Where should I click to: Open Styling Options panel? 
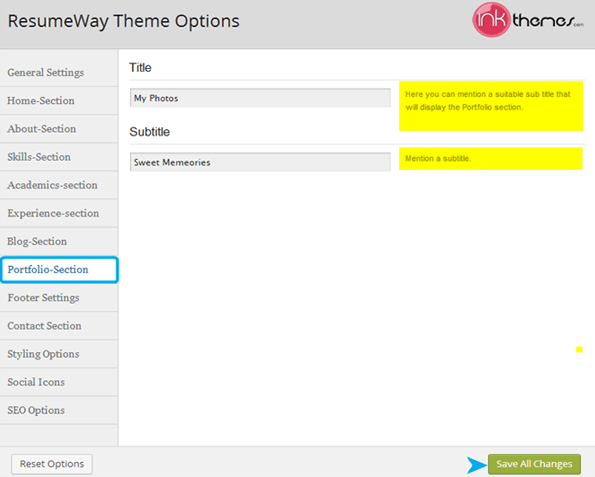(59, 354)
